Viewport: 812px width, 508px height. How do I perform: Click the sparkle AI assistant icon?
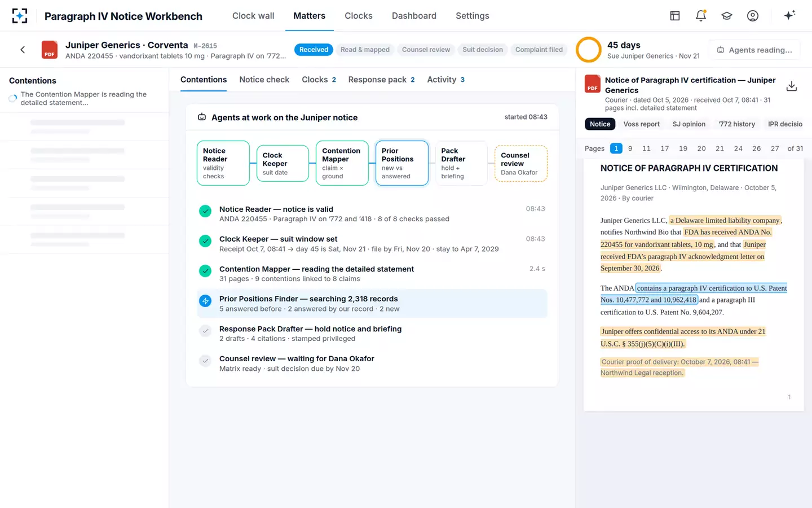point(789,15)
